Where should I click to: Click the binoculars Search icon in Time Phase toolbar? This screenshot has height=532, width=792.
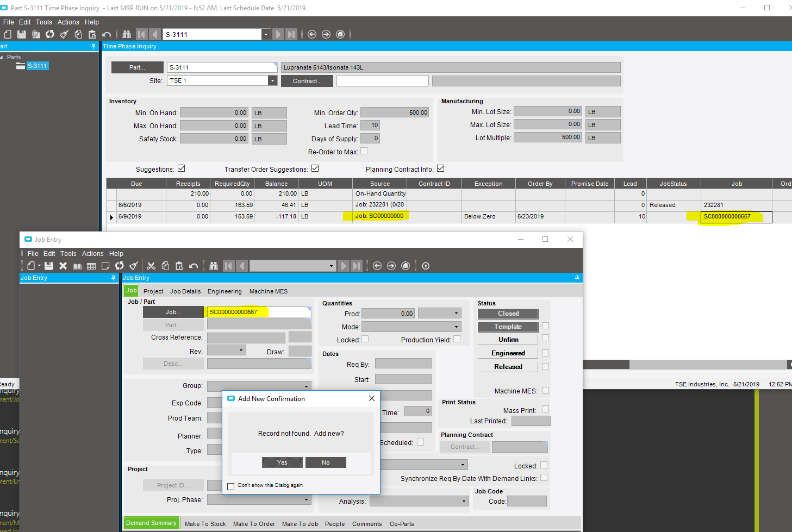pyautogui.click(x=127, y=34)
